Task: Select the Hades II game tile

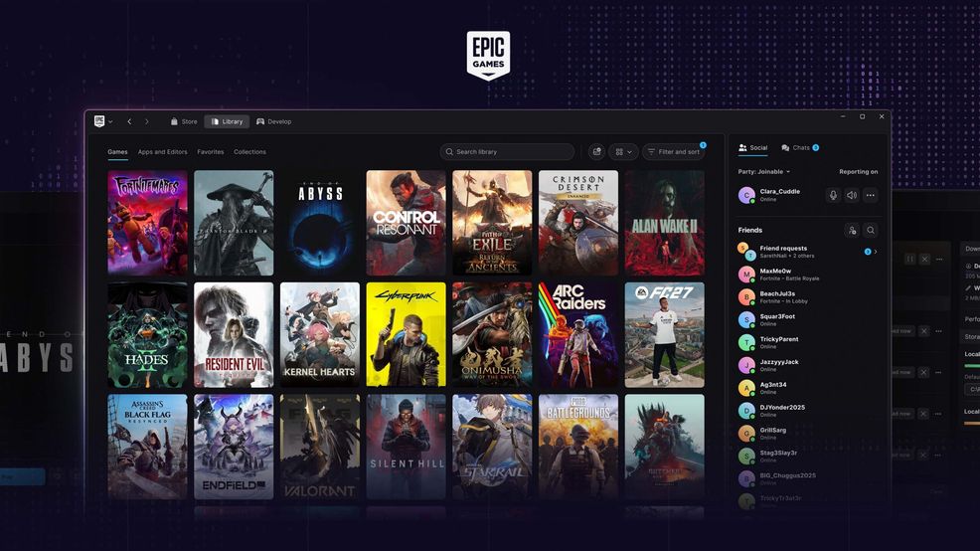Action: pos(147,334)
